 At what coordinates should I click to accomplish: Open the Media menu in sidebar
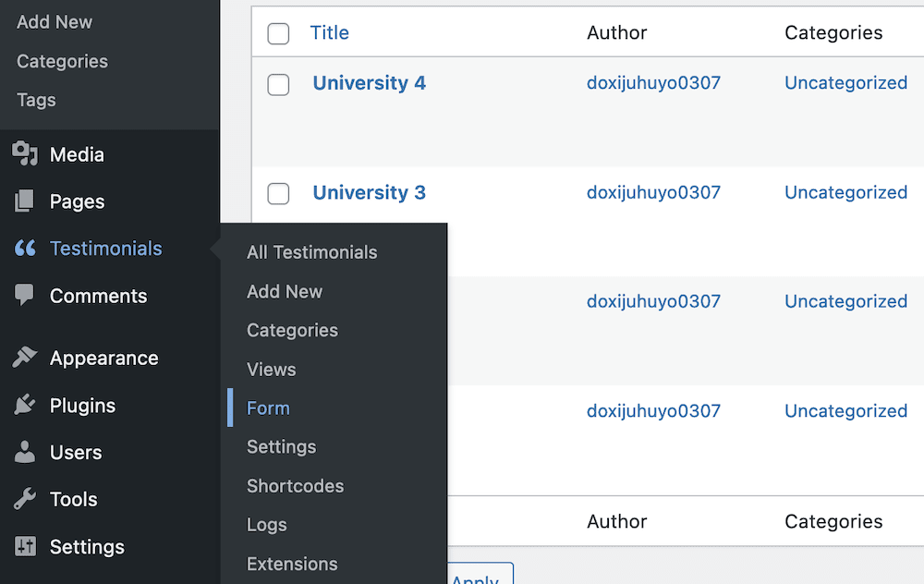77,154
